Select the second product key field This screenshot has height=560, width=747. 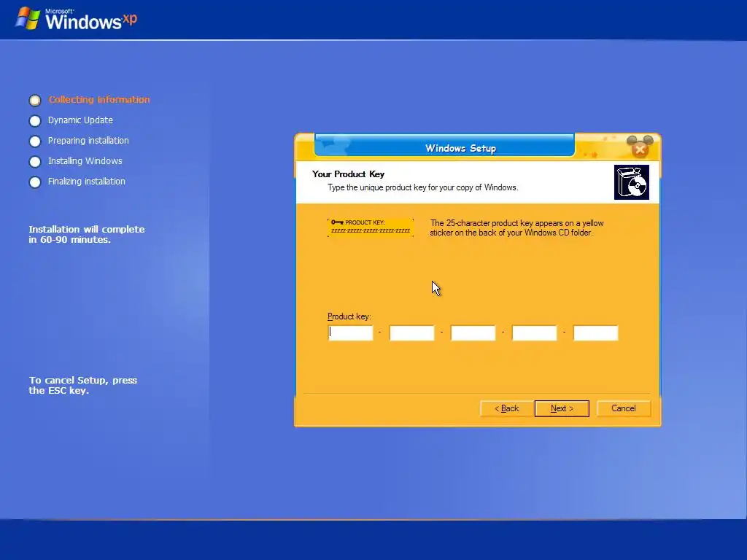pos(412,332)
